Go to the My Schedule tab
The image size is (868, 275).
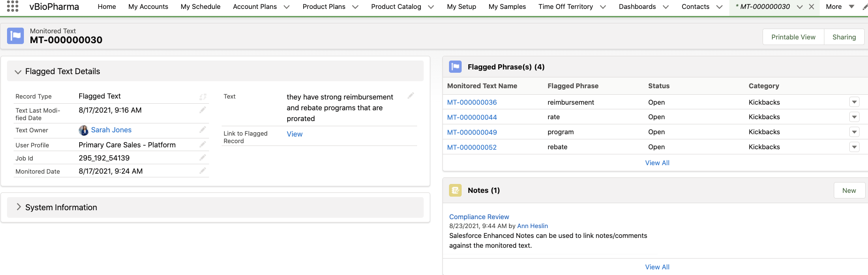[200, 7]
